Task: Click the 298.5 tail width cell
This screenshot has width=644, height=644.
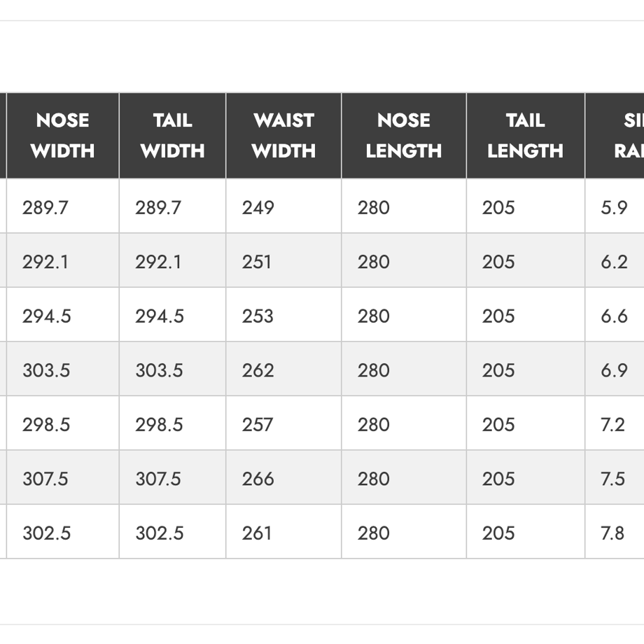Action: click(x=172, y=423)
